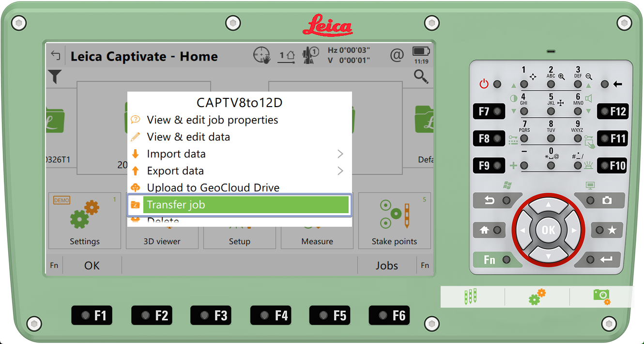
Task: Select View & edit data
Action: tap(239, 137)
